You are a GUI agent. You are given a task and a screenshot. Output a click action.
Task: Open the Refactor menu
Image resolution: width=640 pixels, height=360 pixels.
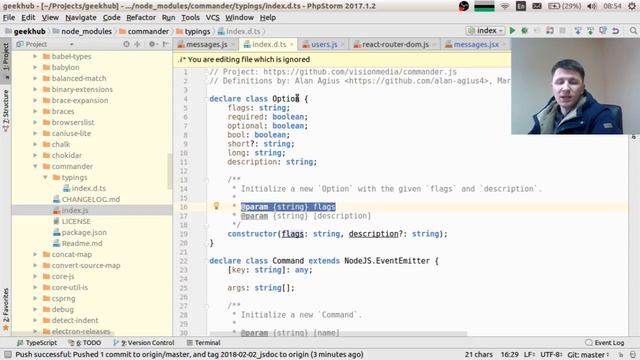[141, 18]
